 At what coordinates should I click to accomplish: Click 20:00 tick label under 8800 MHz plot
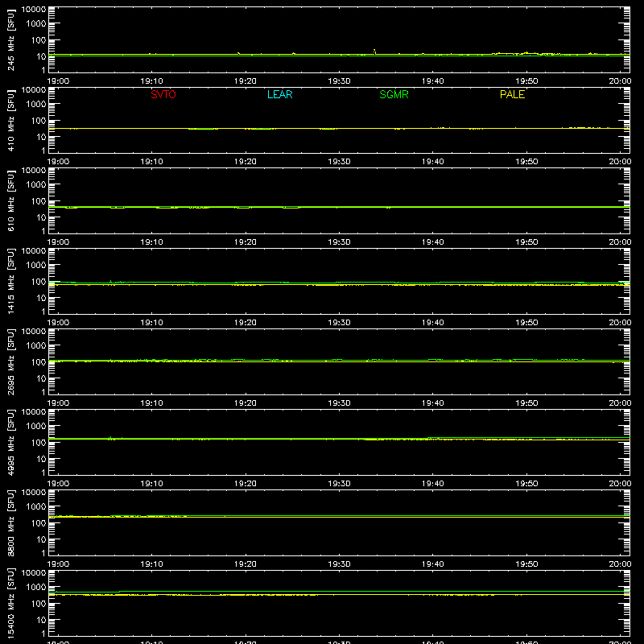(x=620, y=564)
